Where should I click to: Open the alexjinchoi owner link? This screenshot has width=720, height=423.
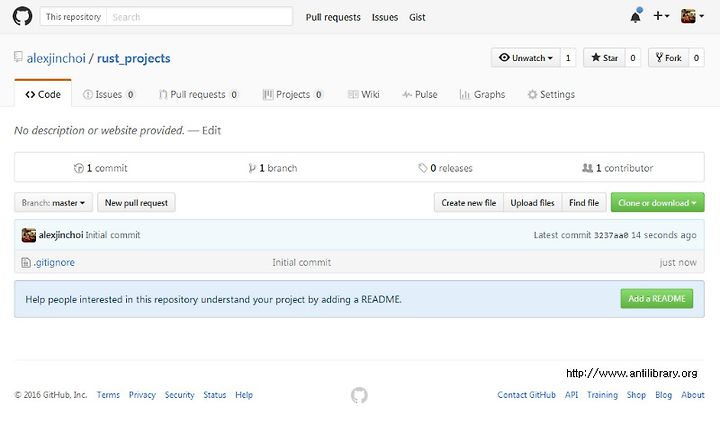(56, 58)
